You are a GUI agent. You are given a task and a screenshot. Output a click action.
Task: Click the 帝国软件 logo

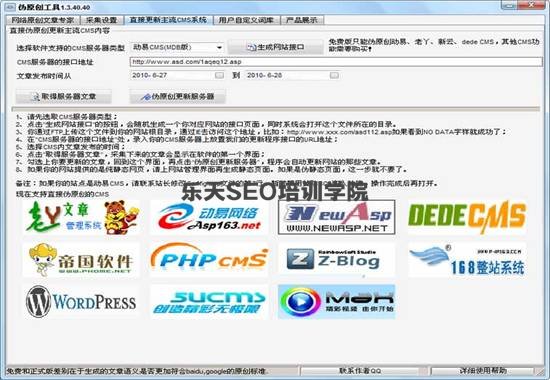click(x=81, y=260)
